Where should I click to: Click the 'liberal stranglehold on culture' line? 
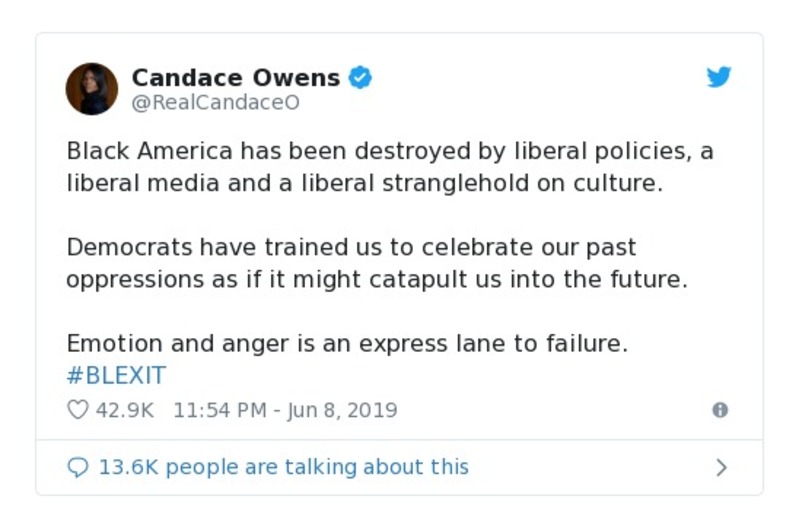pos(364,185)
